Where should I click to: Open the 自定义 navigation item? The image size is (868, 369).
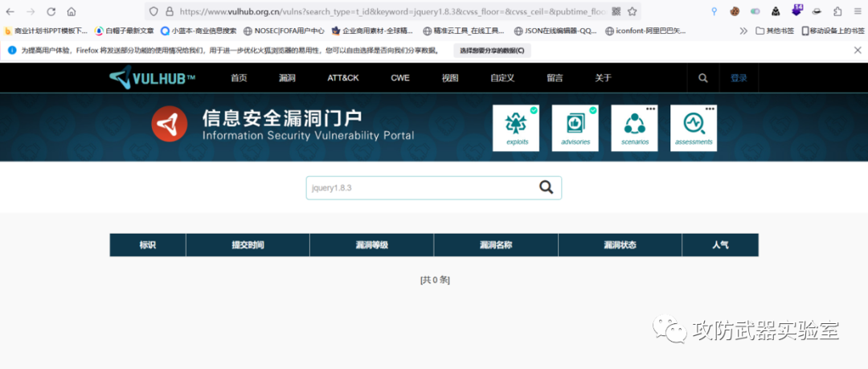click(x=502, y=78)
